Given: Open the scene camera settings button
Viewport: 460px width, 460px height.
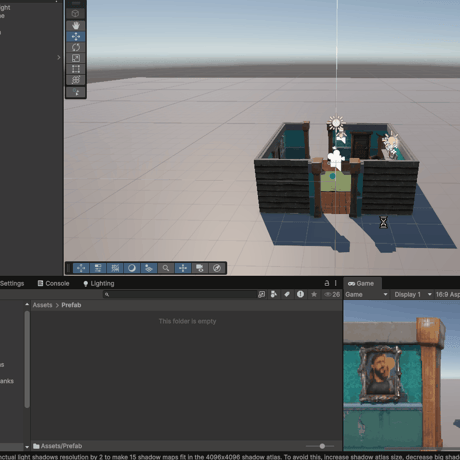Looking at the screenshot, I should pos(200,268).
